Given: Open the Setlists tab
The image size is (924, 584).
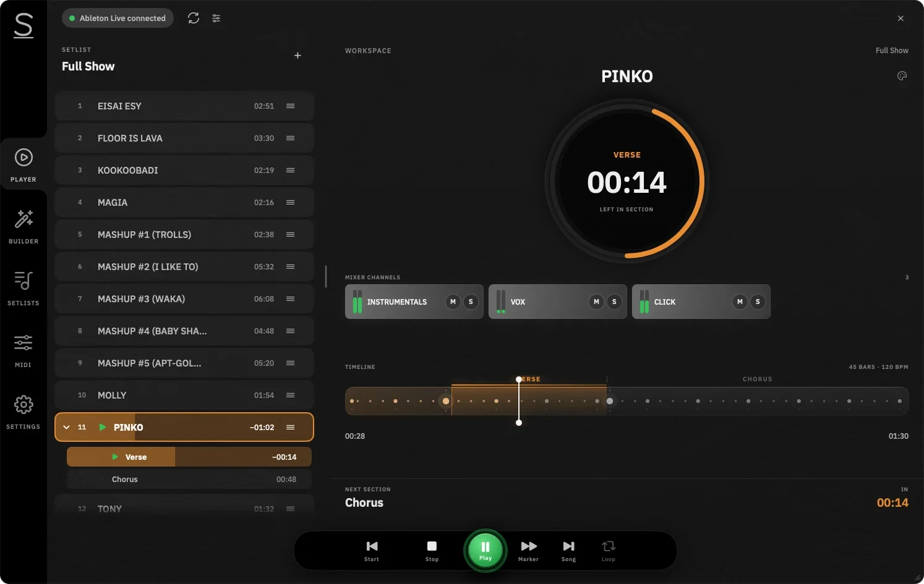Looking at the screenshot, I should tap(24, 288).
